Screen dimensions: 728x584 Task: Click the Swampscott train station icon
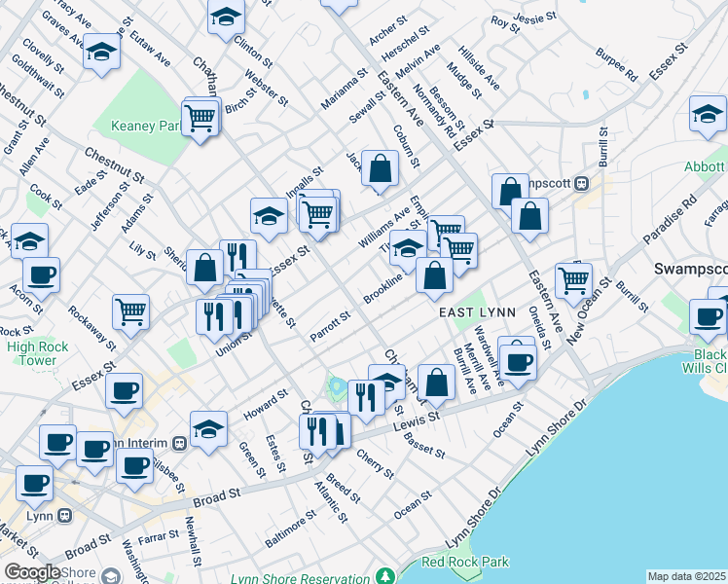tap(582, 183)
